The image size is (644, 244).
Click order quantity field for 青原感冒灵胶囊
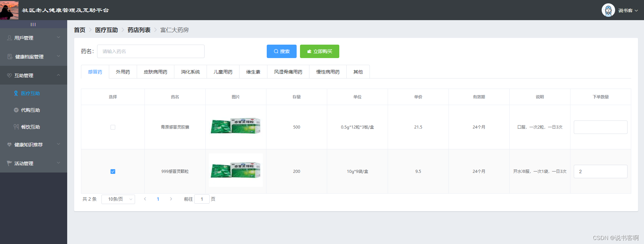tap(600, 127)
